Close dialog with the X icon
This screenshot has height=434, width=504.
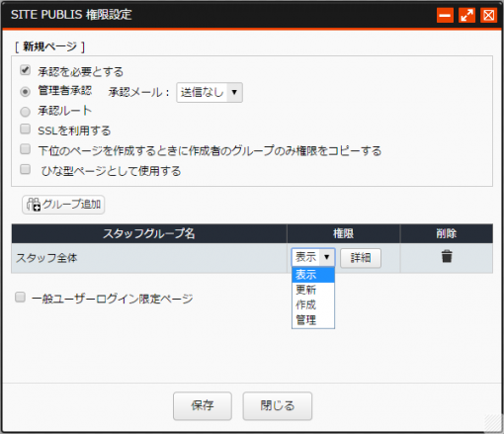coord(489,15)
